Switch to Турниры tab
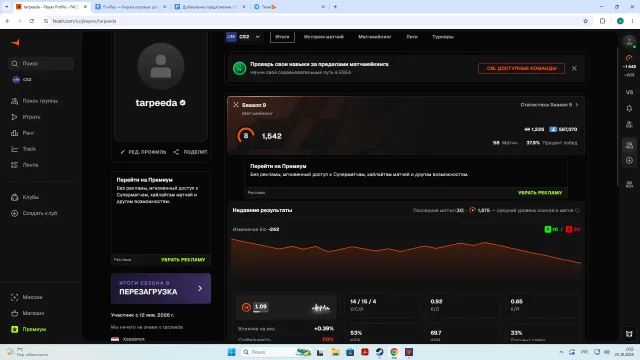640x360 pixels. pyautogui.click(x=443, y=37)
